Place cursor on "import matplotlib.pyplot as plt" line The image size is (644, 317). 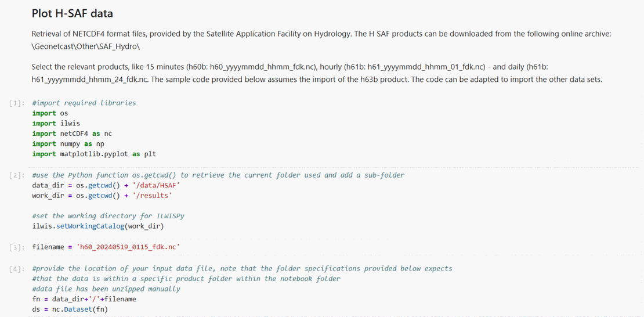tap(94, 154)
